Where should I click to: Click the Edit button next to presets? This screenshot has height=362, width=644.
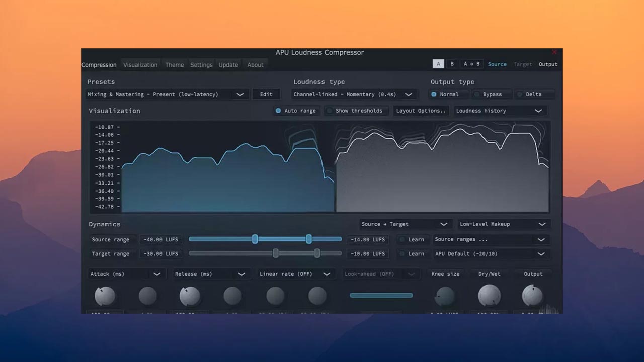pyautogui.click(x=266, y=94)
